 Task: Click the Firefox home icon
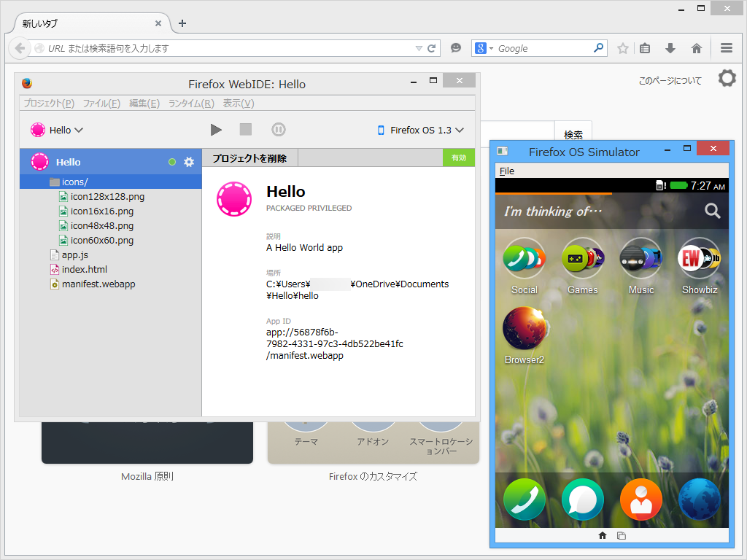[x=697, y=48]
